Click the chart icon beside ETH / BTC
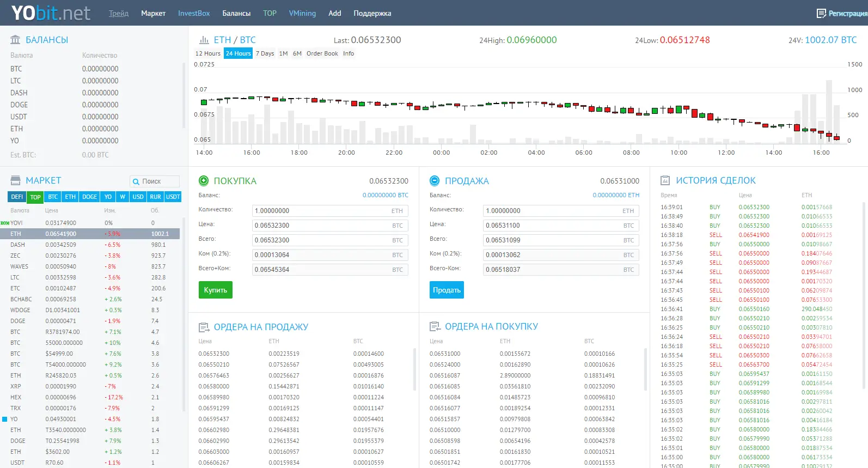Image resolution: width=868 pixels, height=468 pixels. click(204, 40)
